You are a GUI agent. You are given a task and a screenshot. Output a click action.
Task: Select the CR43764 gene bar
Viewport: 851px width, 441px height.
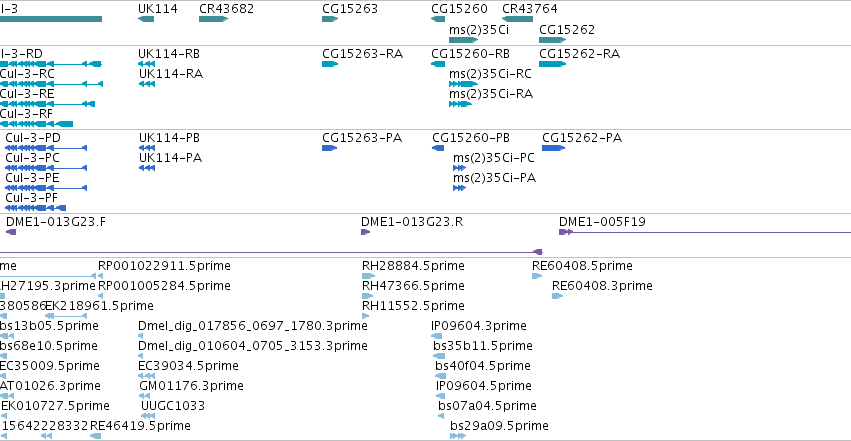click(x=517, y=19)
